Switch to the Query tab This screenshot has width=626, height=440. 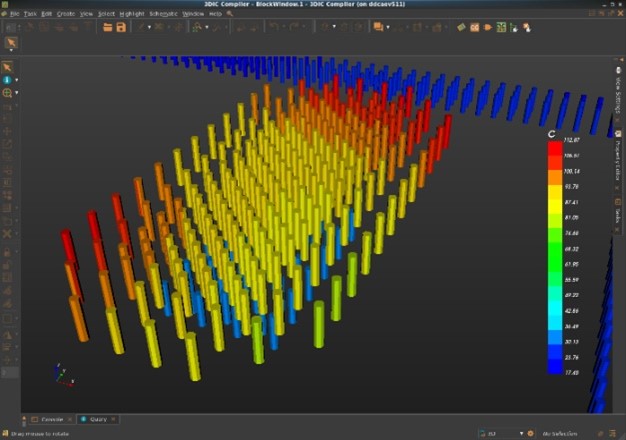98,419
